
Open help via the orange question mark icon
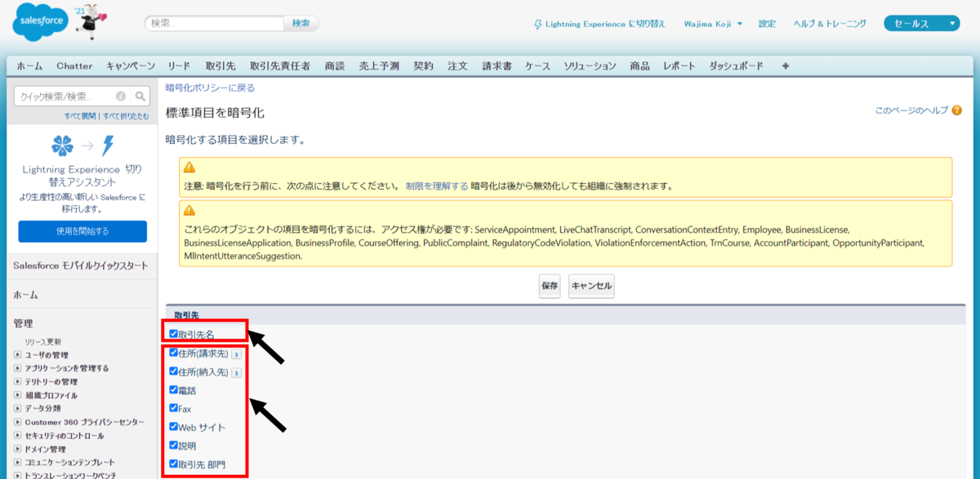point(955,110)
